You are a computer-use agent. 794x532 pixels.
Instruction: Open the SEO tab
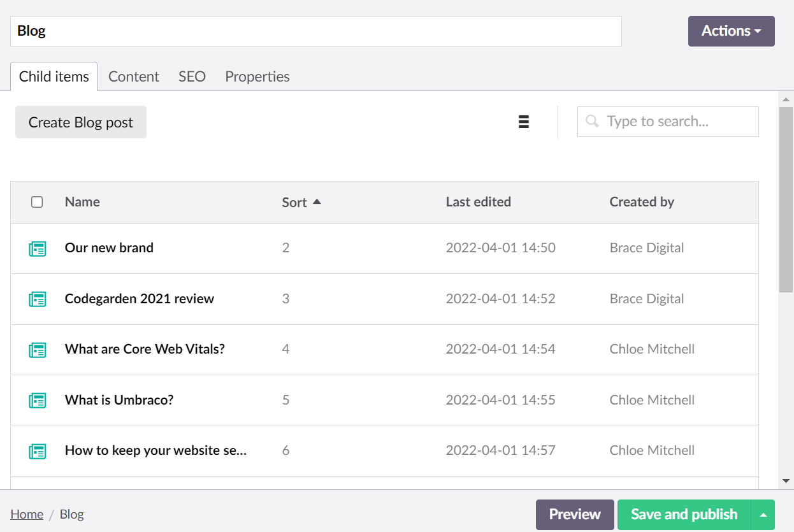[192, 76]
